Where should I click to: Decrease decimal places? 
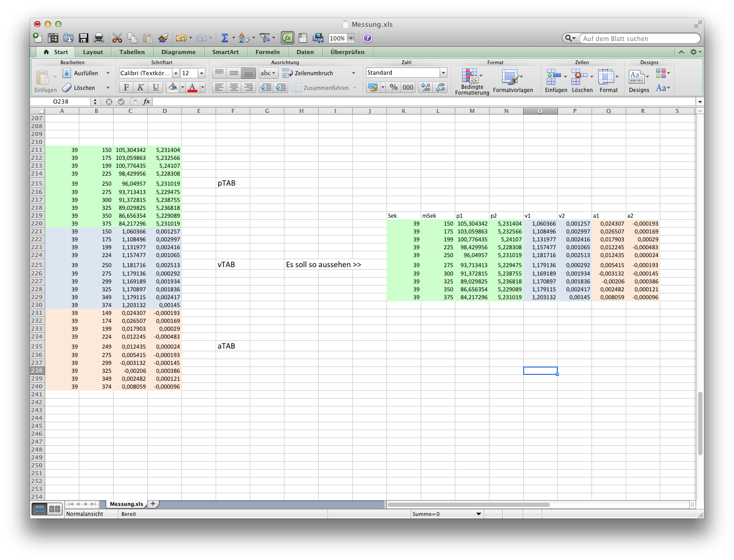click(x=440, y=87)
